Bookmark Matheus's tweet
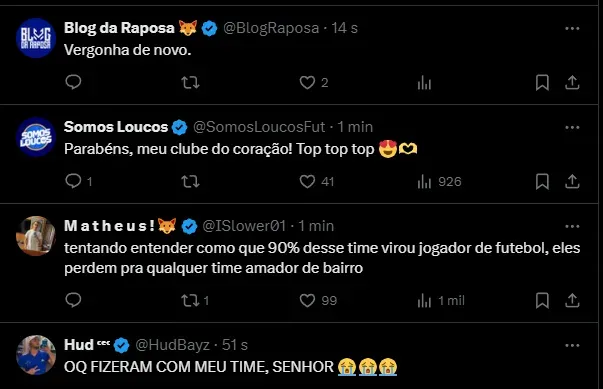 click(542, 300)
